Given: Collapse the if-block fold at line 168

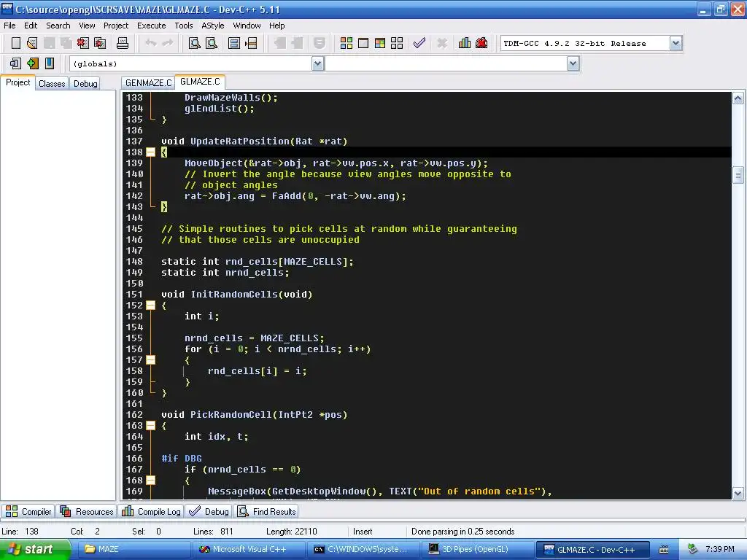Looking at the screenshot, I should (x=150, y=481).
